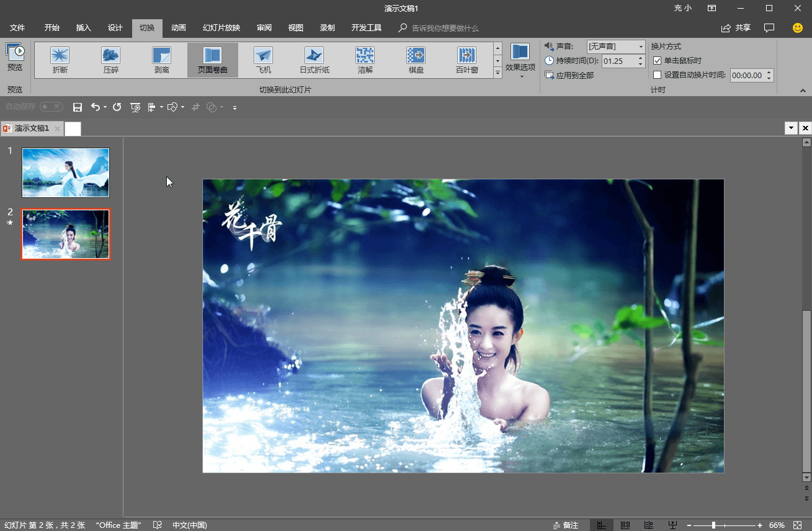Open the 文件 File menu

click(x=17, y=28)
